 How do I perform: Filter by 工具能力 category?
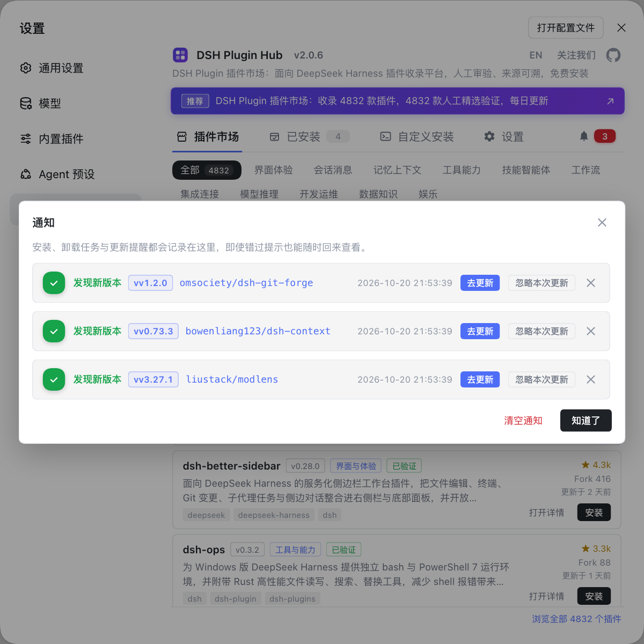462,170
